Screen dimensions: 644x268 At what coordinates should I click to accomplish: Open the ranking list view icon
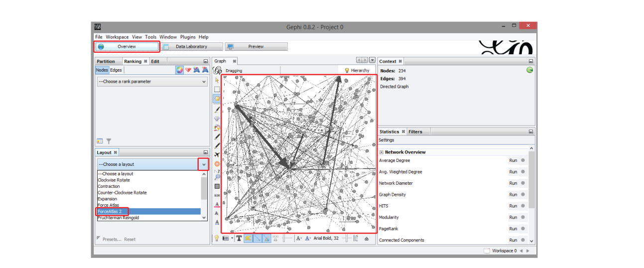[100, 141]
